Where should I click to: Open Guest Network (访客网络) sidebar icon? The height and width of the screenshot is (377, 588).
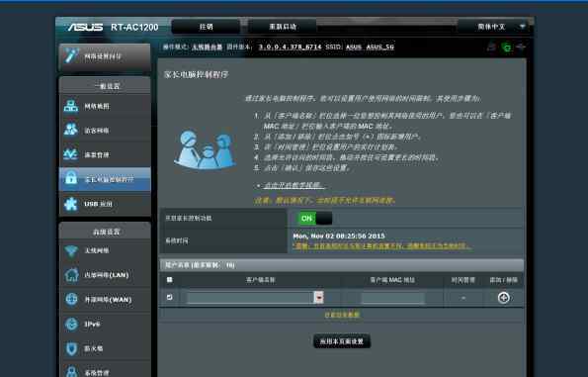click(x=71, y=130)
